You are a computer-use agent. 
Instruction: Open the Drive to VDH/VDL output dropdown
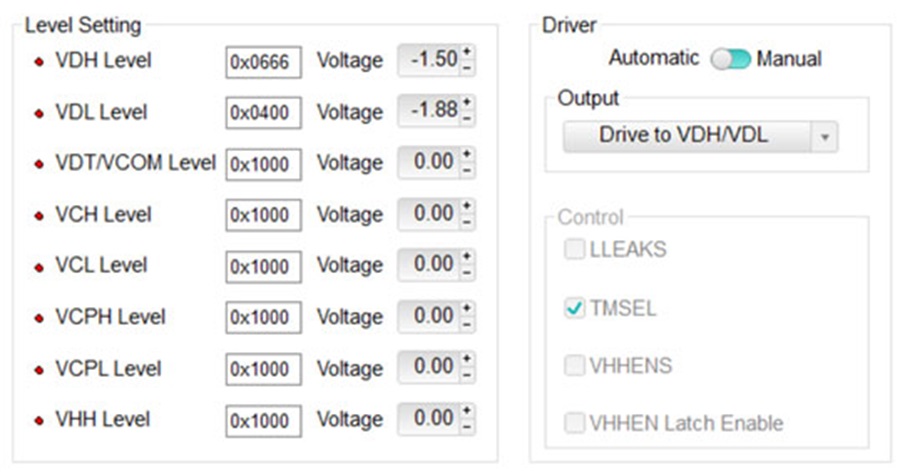(x=700, y=137)
